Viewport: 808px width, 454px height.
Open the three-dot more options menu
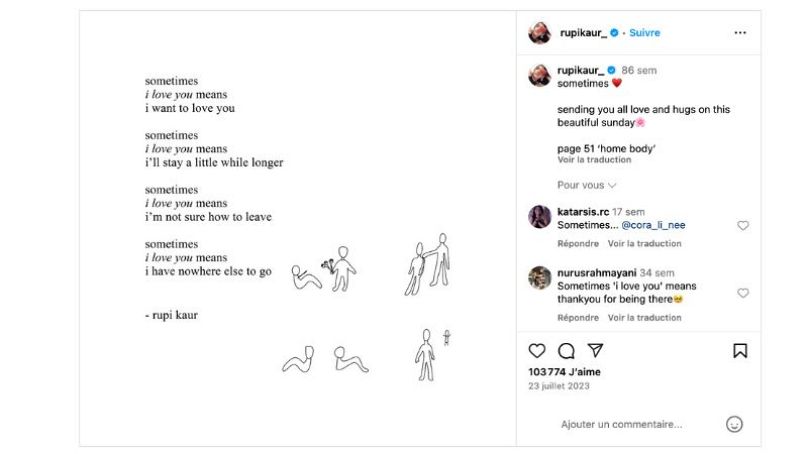740,33
